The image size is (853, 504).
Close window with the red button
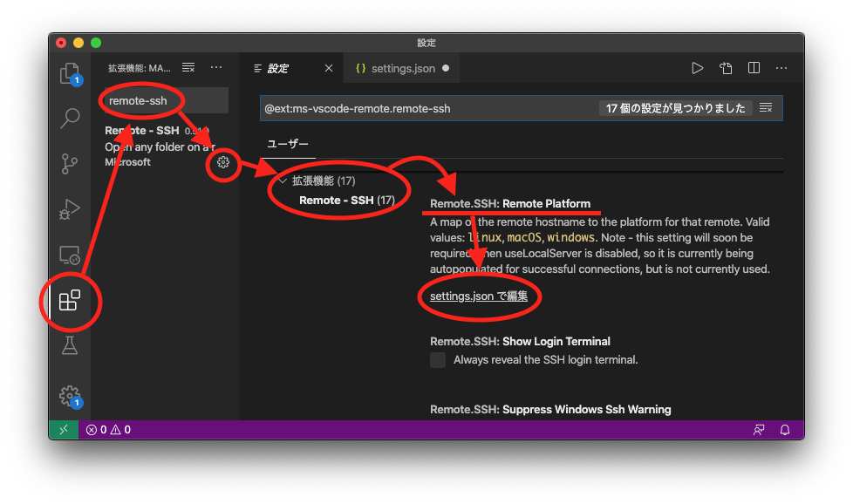(x=61, y=43)
